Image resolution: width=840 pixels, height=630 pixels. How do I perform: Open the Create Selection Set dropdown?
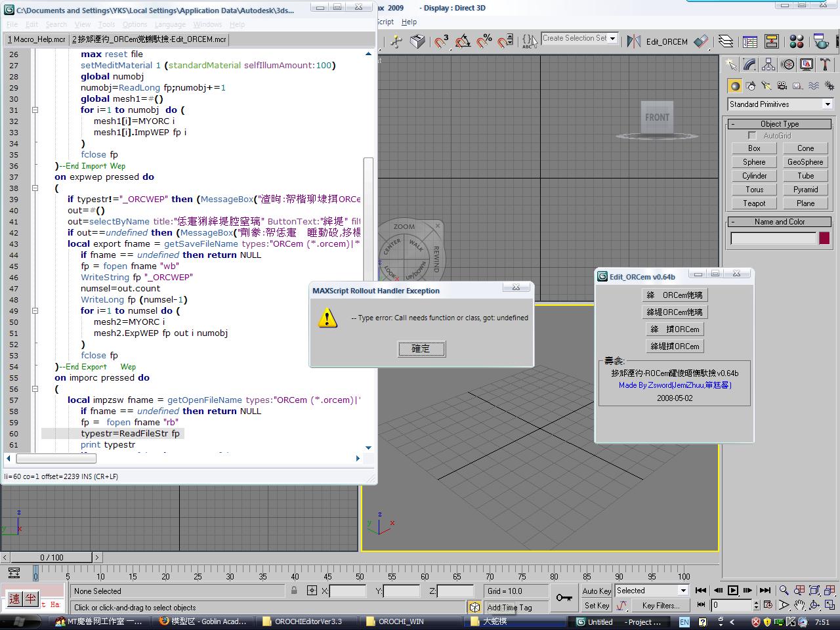point(613,39)
